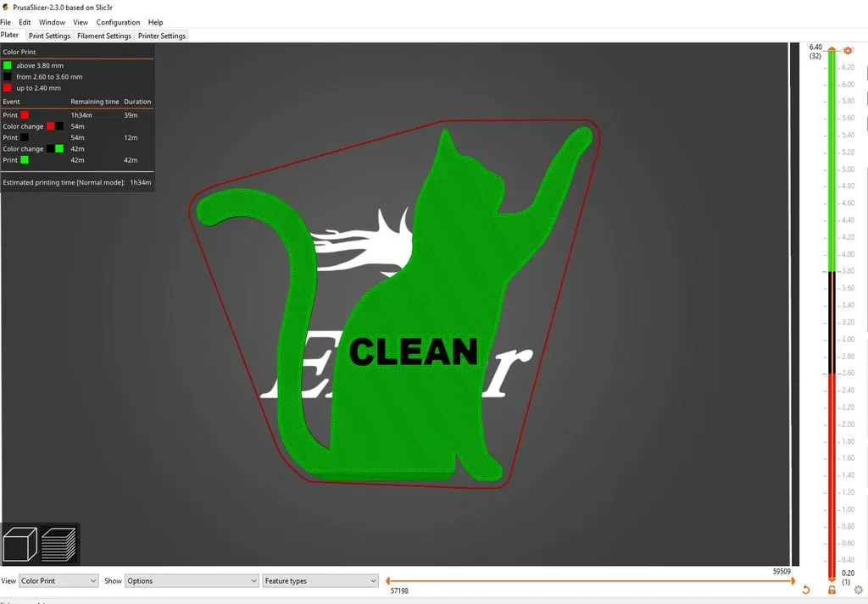Switch to the Print Settings tab
Viewport: 868px width, 604px height.
tap(49, 36)
